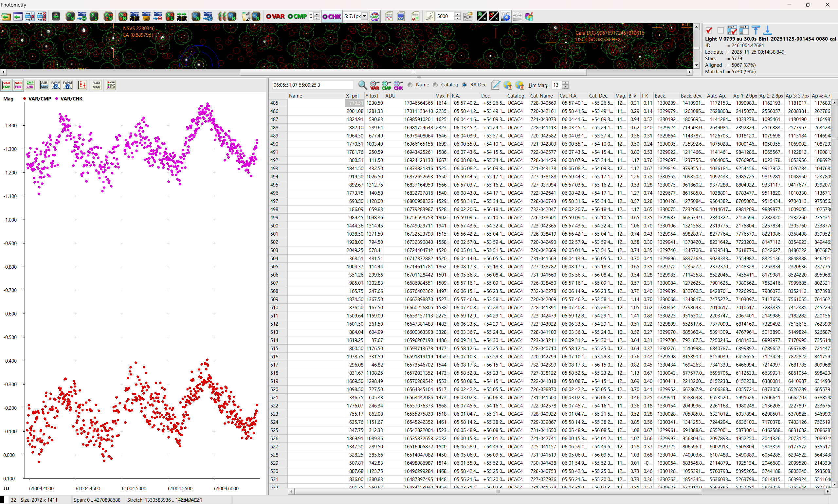Click the back navigation arrow on the toolbar
838x504 pixels.
click(18, 16)
